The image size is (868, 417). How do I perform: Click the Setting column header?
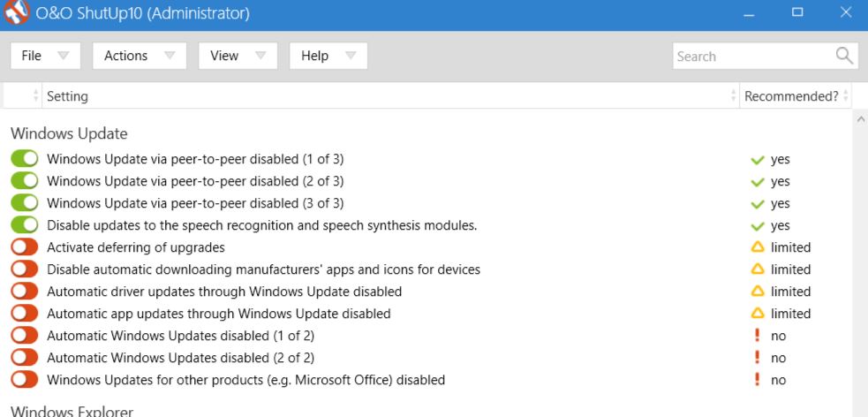(x=390, y=95)
